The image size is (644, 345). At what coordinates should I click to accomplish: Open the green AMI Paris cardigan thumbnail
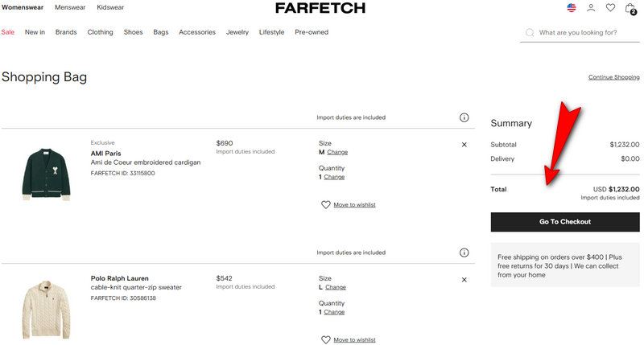tap(46, 173)
